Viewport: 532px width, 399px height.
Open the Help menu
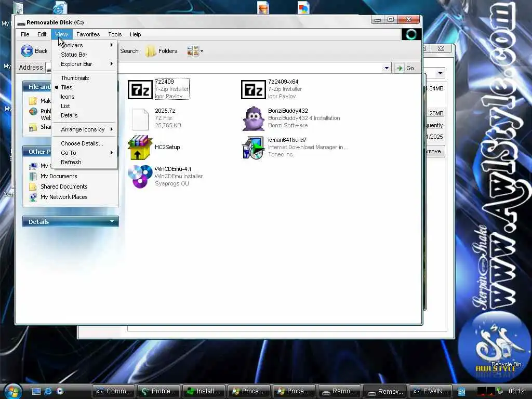[135, 34]
